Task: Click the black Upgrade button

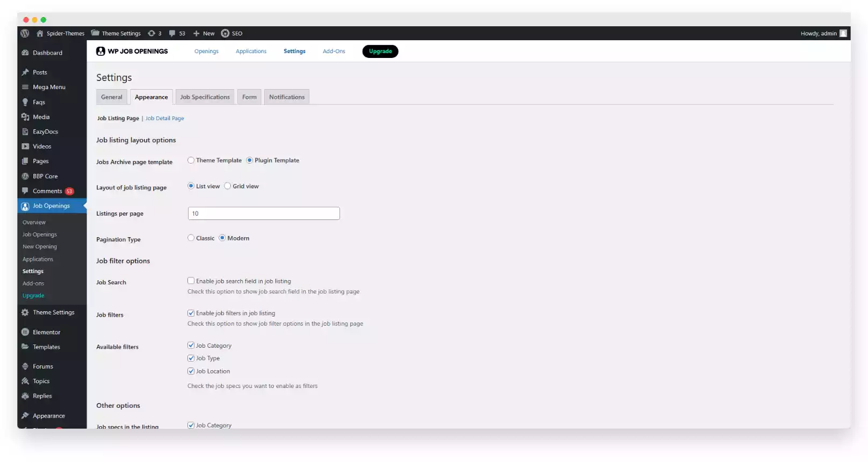Action: (x=380, y=52)
